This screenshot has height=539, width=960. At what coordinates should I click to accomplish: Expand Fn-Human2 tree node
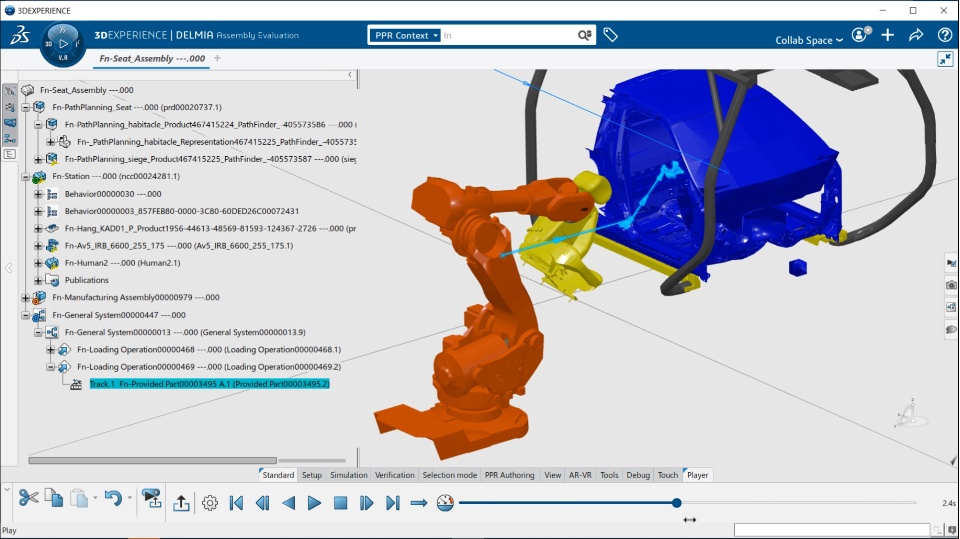tap(38, 263)
